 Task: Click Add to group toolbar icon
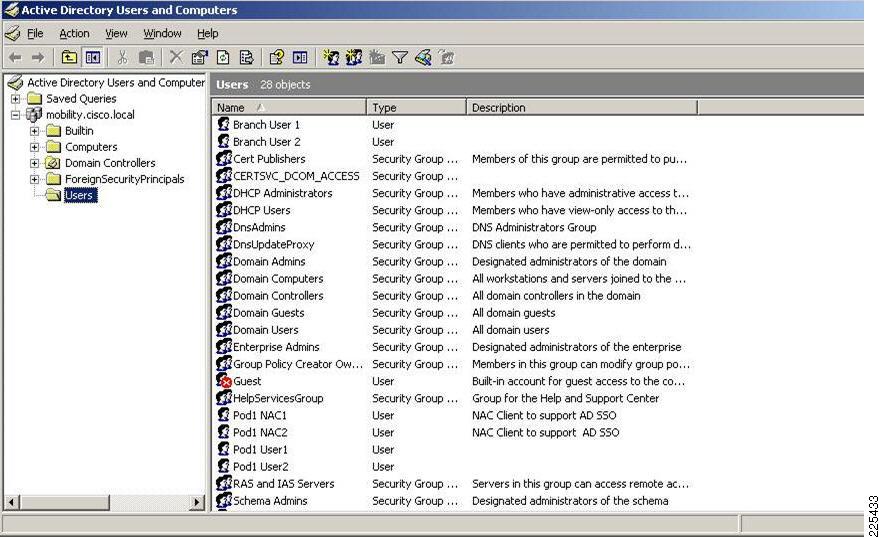pos(446,57)
